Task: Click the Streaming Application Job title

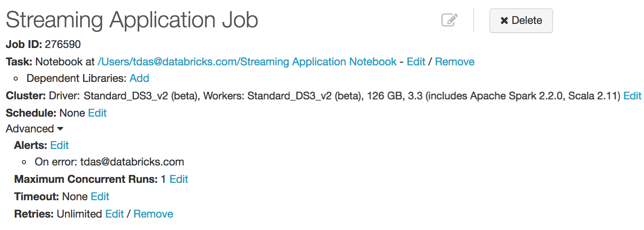Action: click(x=132, y=20)
